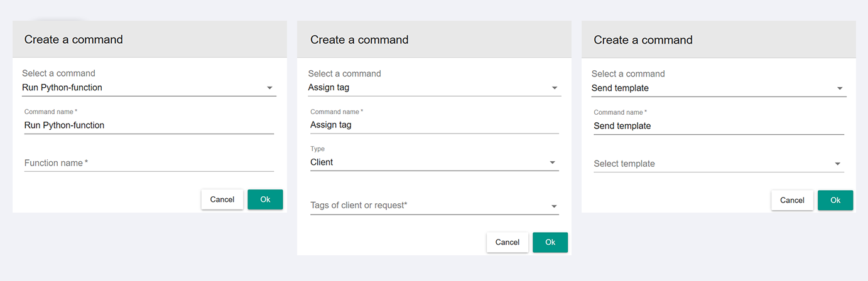Cancel the Run Python-function command dialog
This screenshot has width=868, height=281.
pos(222,199)
